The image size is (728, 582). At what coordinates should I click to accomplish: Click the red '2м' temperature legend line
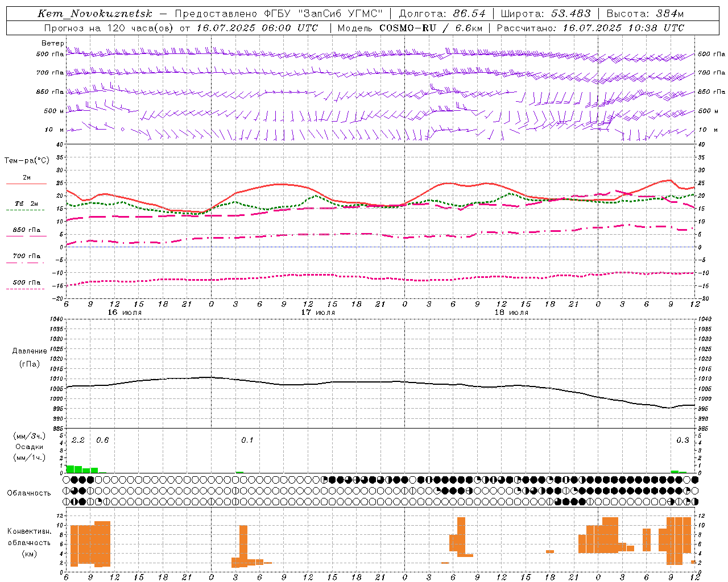[x=26, y=184]
